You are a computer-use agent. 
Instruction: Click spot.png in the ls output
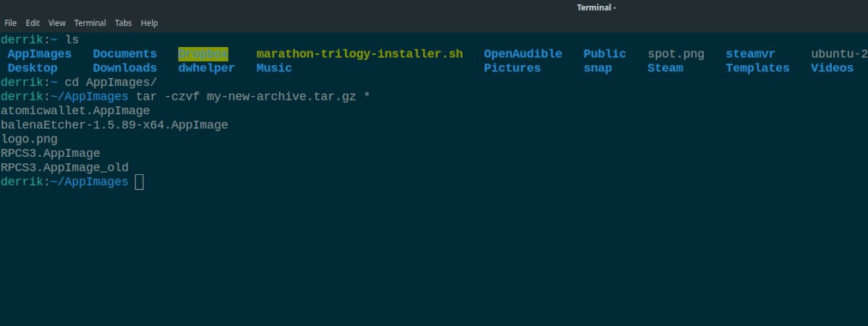click(676, 53)
